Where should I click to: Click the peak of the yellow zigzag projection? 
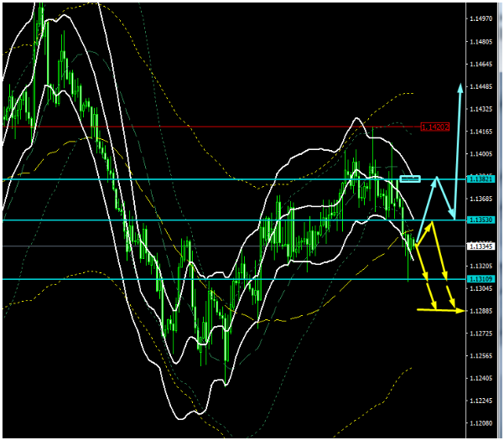tap(433, 223)
